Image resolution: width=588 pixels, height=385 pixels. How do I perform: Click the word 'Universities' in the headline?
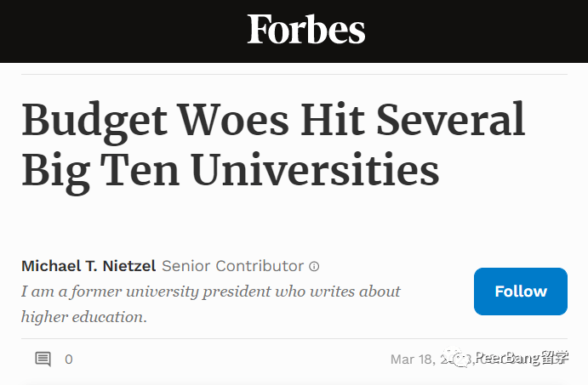[316, 168]
